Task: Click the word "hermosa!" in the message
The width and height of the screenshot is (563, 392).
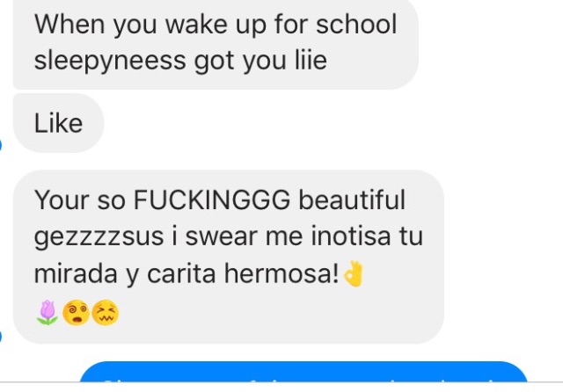Action: pyautogui.click(x=281, y=273)
